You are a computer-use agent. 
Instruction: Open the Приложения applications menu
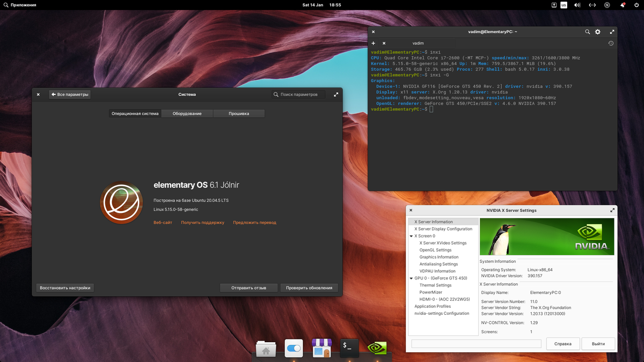coord(20,5)
